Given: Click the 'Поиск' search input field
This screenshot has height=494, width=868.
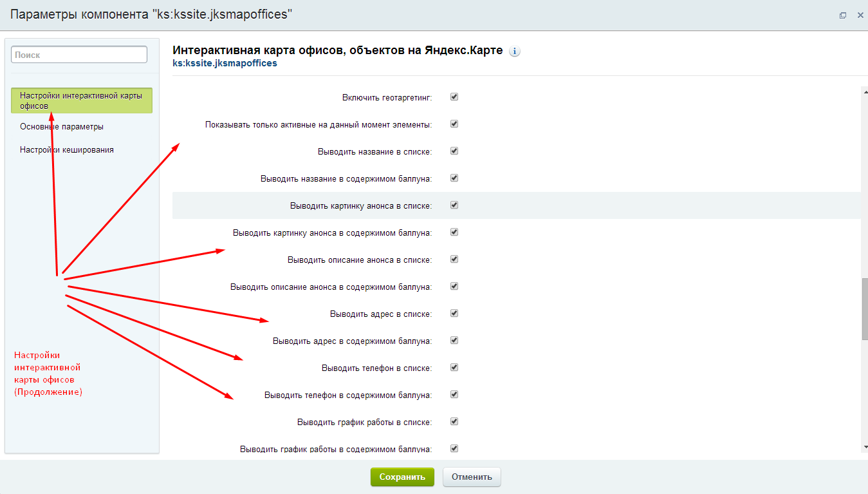Looking at the screenshot, I should (79, 55).
